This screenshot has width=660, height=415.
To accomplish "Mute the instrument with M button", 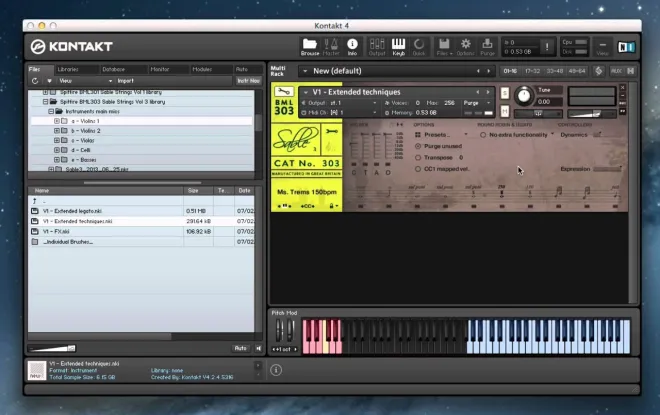I will coord(505,112).
